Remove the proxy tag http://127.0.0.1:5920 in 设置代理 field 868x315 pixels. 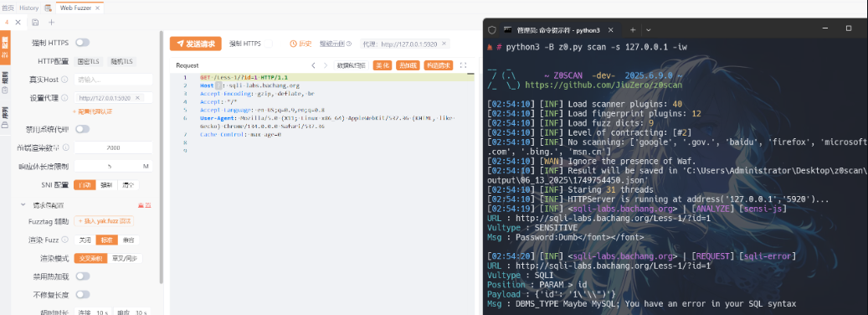coord(137,98)
